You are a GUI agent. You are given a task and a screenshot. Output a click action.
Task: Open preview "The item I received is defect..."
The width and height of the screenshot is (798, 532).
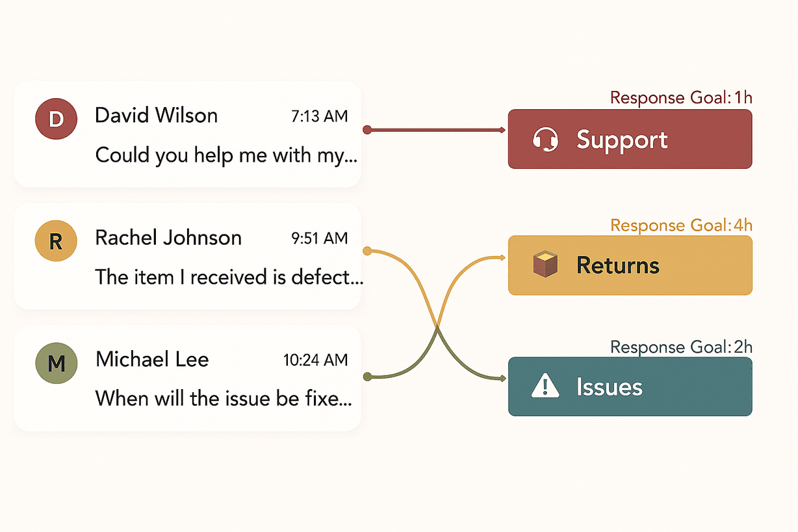229,277
